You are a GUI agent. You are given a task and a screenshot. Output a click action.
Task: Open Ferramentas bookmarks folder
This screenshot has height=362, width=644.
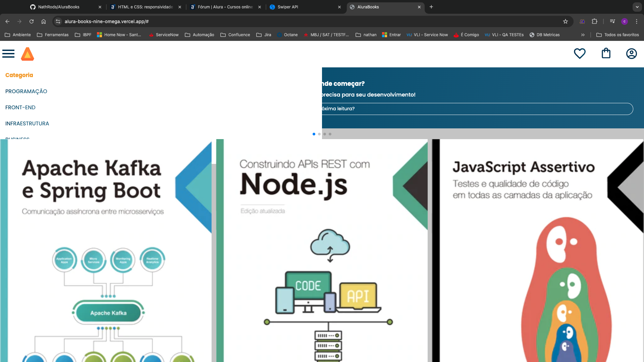(53, 35)
